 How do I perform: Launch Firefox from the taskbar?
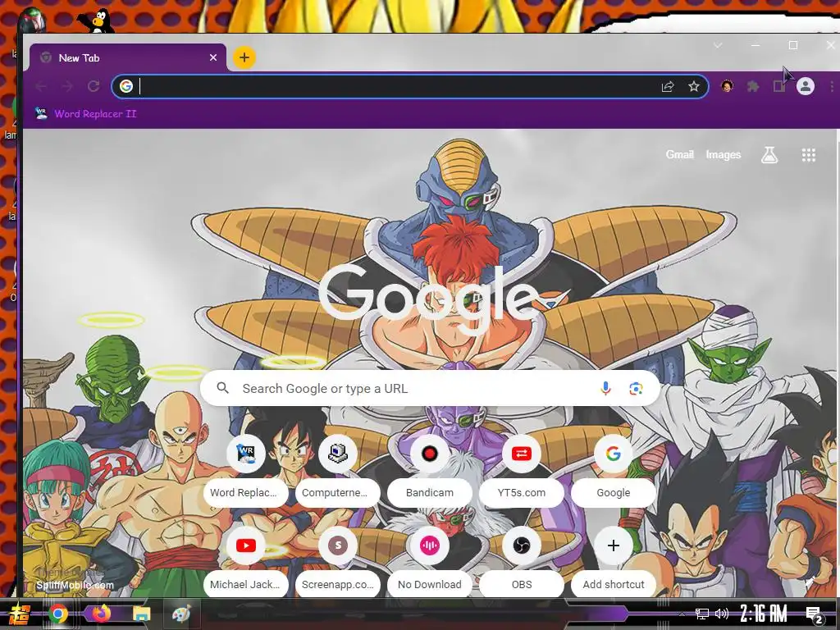point(100,614)
